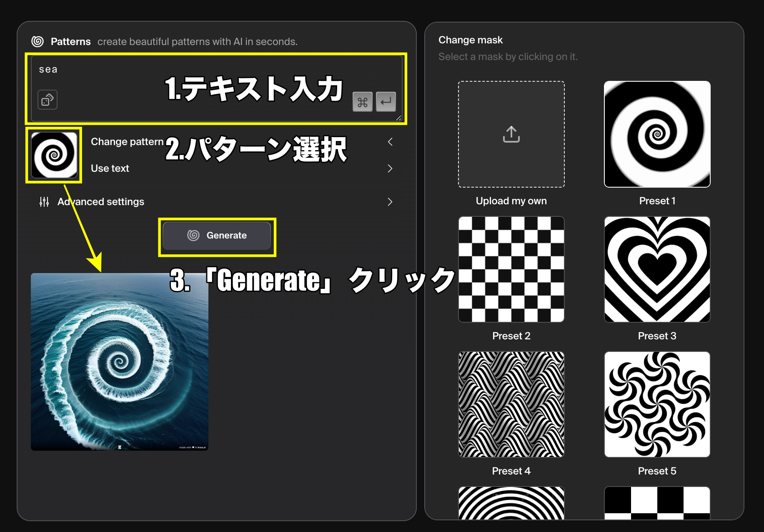Select the concentric arcs mask below Preset 4

[x=511, y=503]
